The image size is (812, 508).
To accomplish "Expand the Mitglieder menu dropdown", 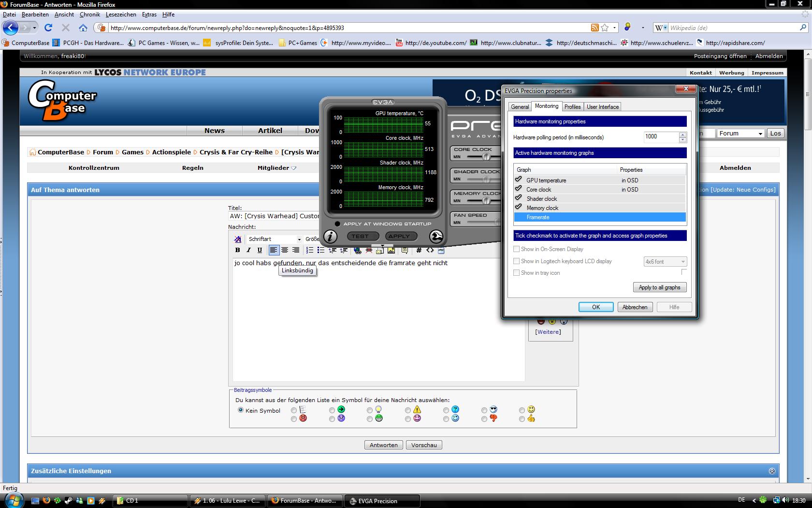I will point(293,168).
